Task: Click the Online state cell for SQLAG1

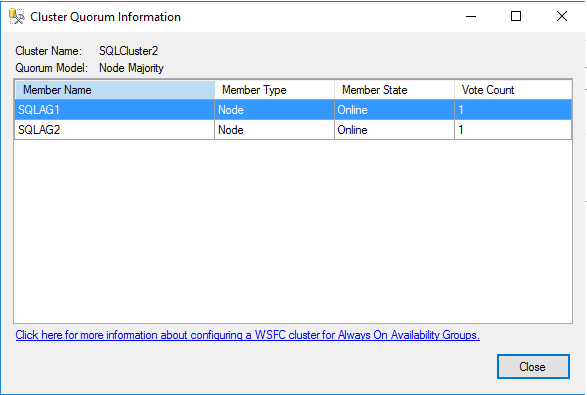Action: (x=394, y=110)
